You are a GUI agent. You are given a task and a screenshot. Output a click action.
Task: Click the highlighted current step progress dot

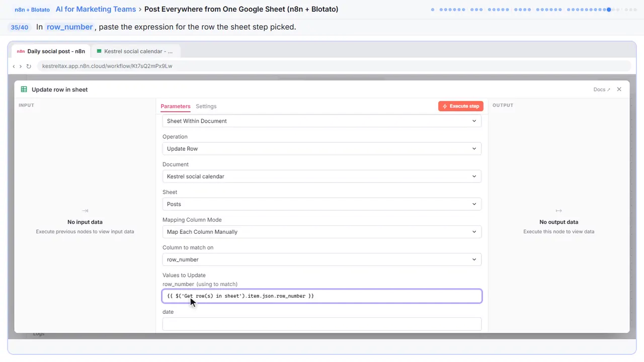pos(609,10)
